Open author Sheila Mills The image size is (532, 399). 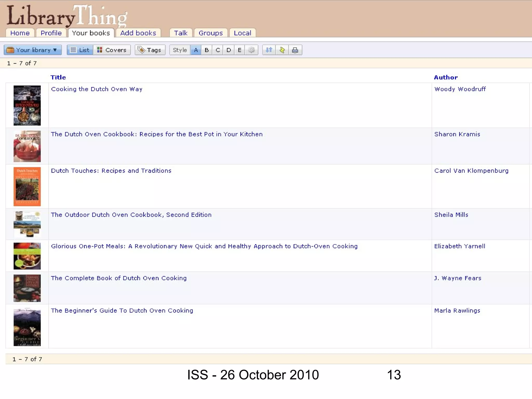coord(451,215)
